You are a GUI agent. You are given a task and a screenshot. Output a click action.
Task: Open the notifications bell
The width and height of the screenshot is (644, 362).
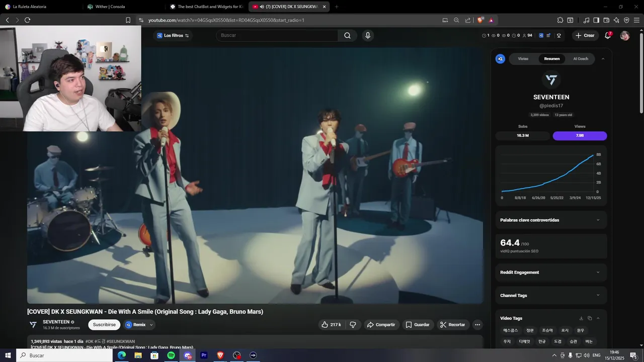pos(608,35)
